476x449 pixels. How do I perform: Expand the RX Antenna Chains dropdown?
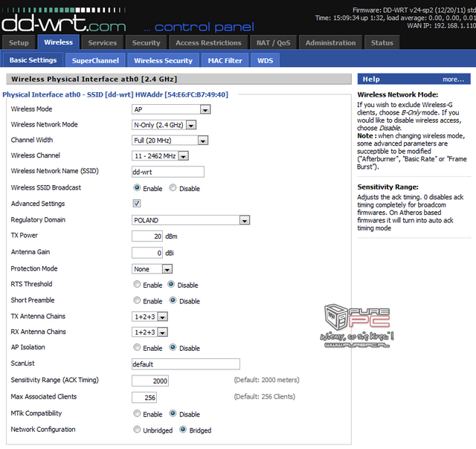tap(149, 332)
